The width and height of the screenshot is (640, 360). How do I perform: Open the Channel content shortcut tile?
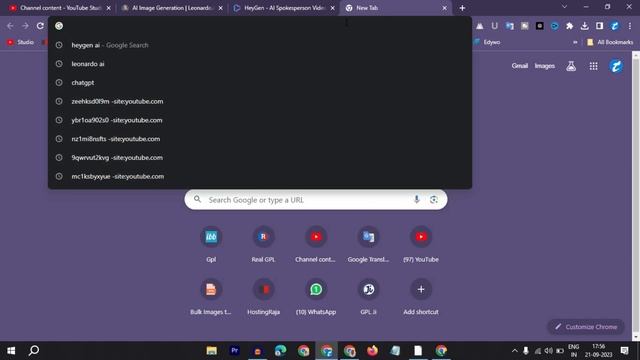(x=316, y=244)
